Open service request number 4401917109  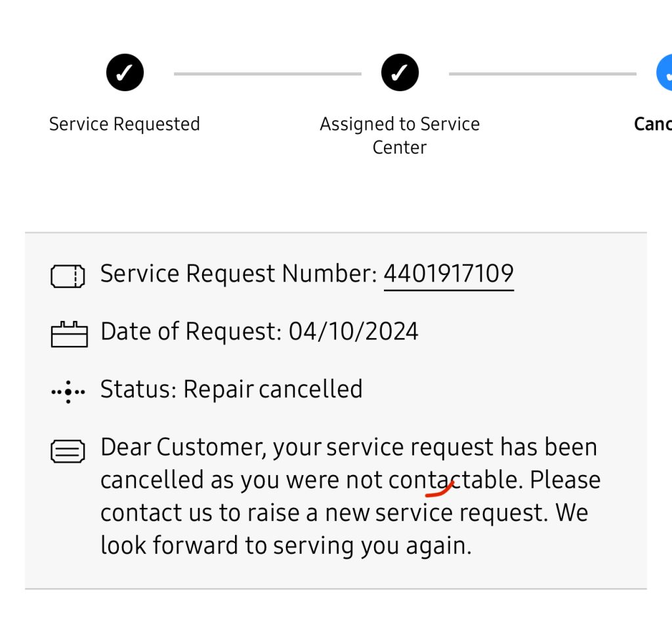448,274
